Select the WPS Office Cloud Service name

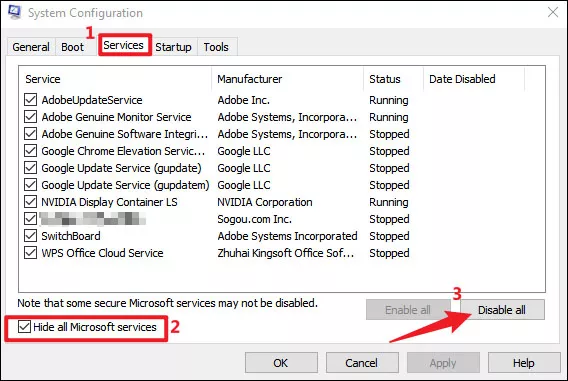click(x=102, y=253)
